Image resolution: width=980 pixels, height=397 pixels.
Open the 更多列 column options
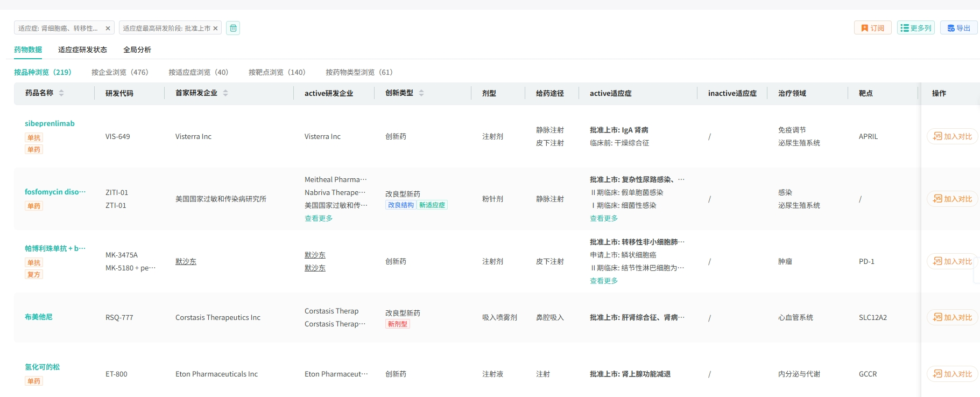coord(915,28)
